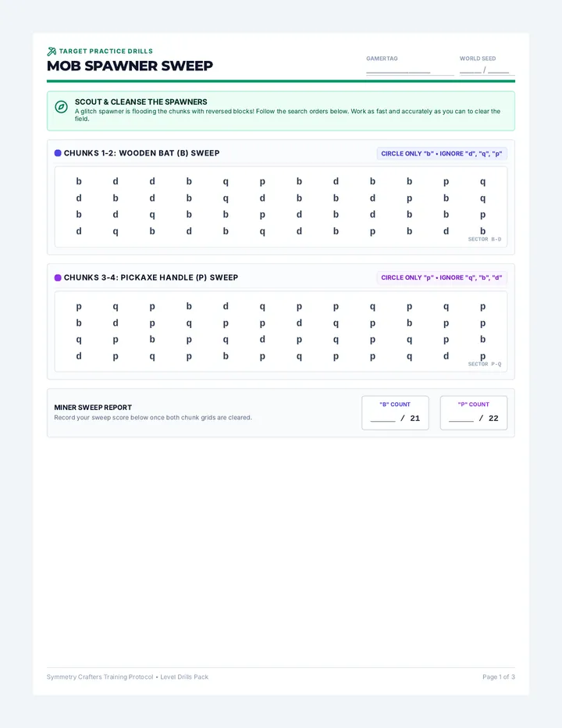Click the pickaxe icon beside Target Practice Drills
The height and width of the screenshot is (728, 562).
click(52, 52)
